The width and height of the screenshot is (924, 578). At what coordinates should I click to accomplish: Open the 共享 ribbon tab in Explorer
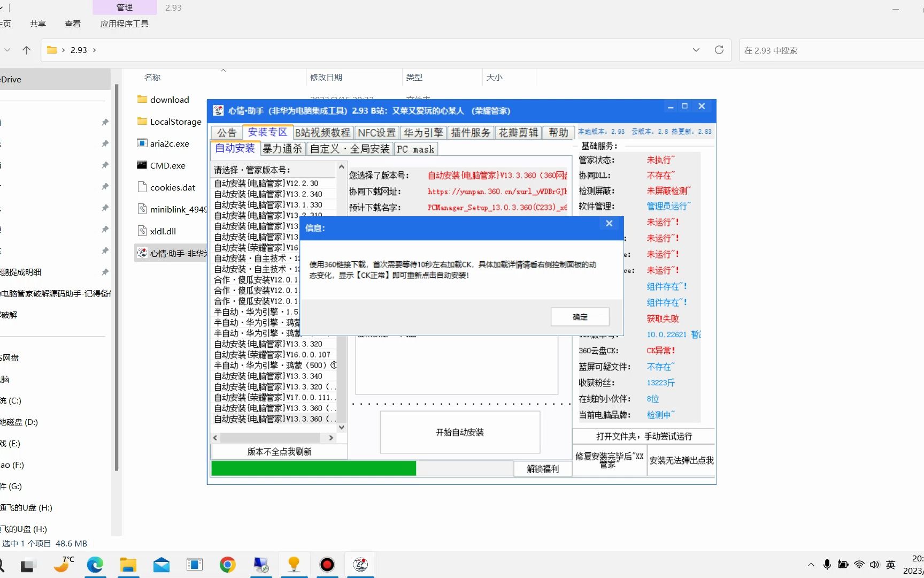point(37,24)
